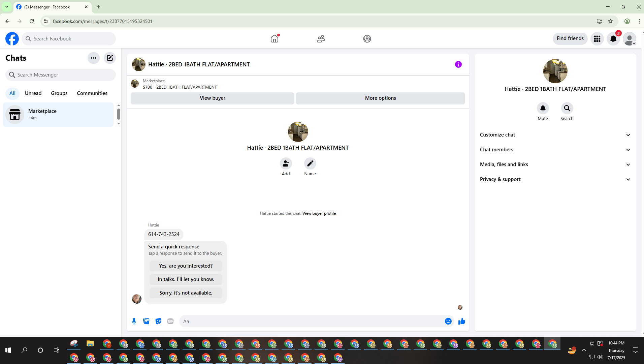Viewport: 644px width, 364px height.
Task: Open Chrome menu three dots
Action: (639, 21)
